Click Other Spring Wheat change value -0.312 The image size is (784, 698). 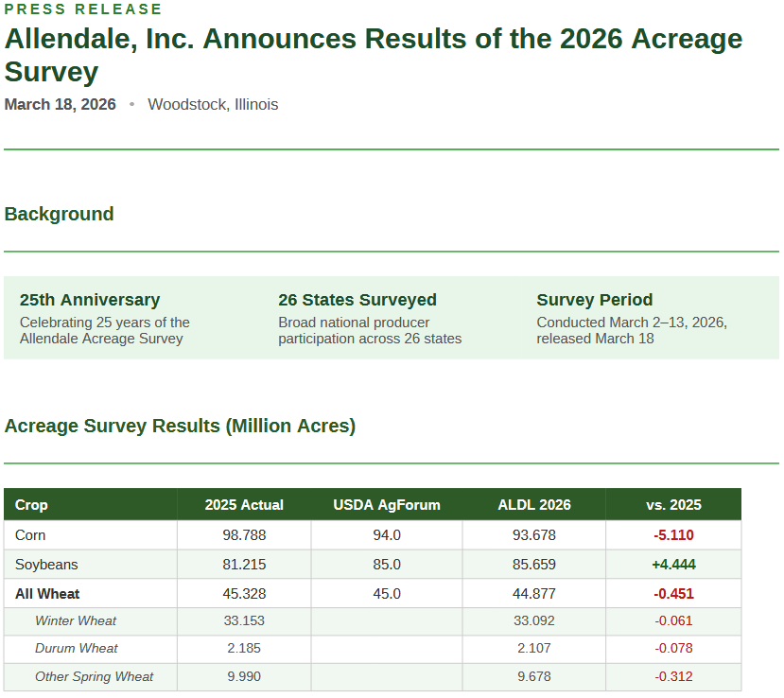pyautogui.click(x=673, y=676)
